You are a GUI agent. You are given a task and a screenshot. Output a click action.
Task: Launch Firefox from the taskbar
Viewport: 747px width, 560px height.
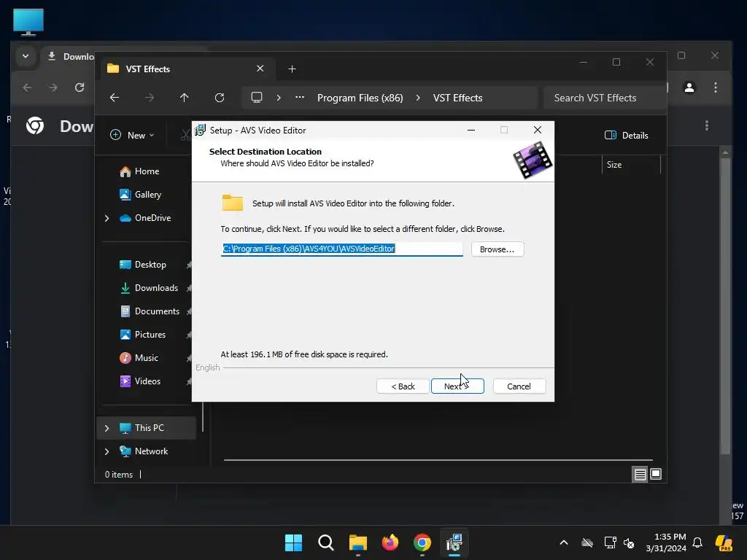click(390, 542)
